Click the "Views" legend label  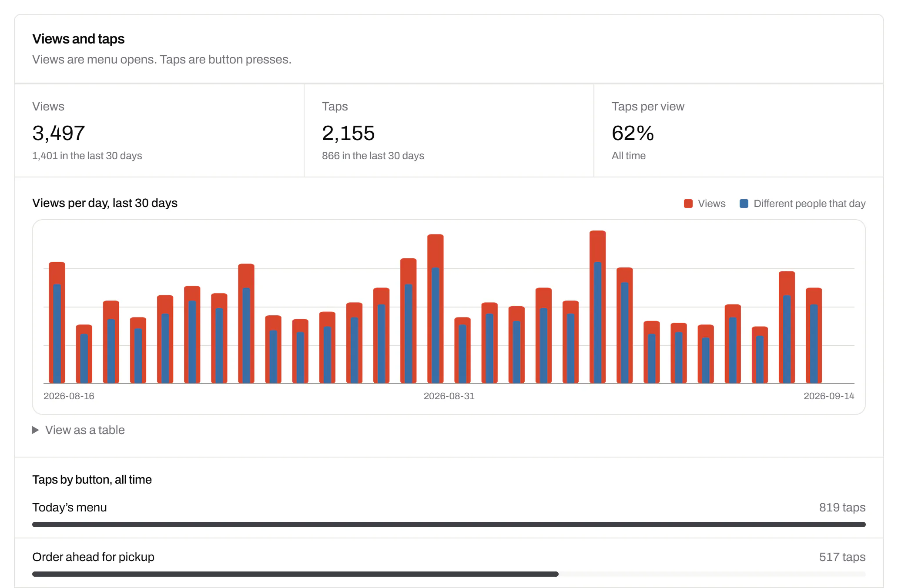pyautogui.click(x=712, y=204)
